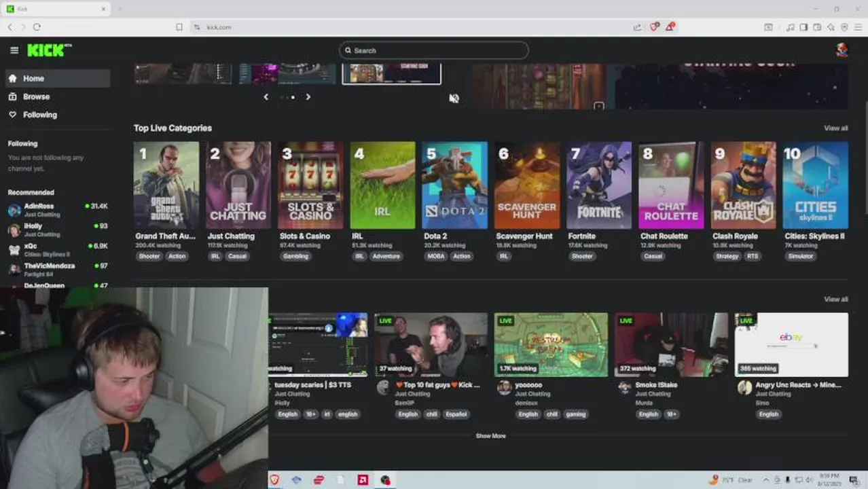Open the Clash Royale category card

(x=743, y=185)
